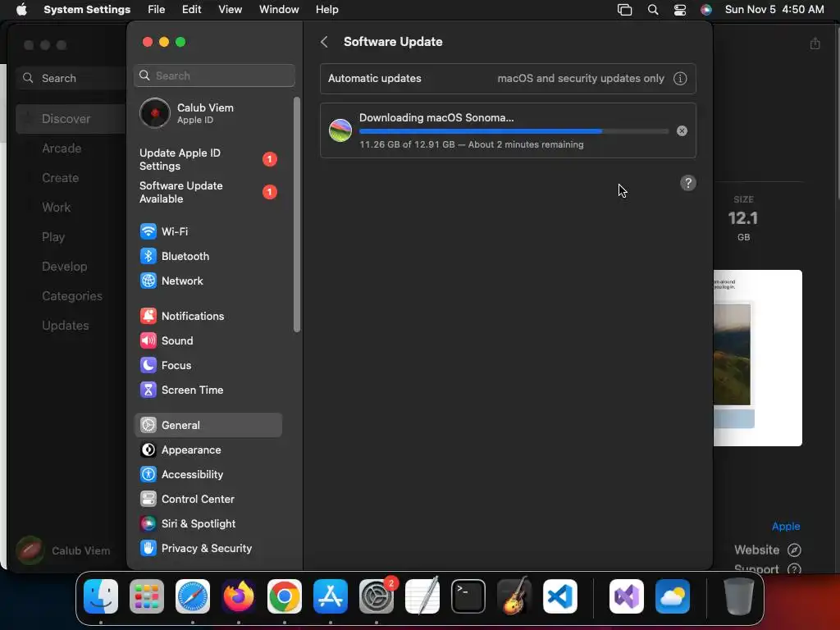Select Play in App Store sidebar
840x630 pixels.
click(x=53, y=237)
